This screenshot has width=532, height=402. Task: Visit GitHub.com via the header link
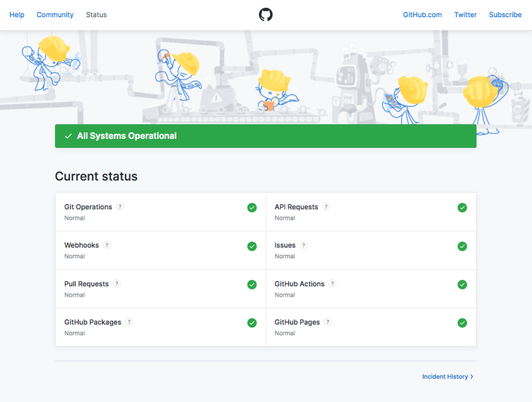click(x=422, y=14)
